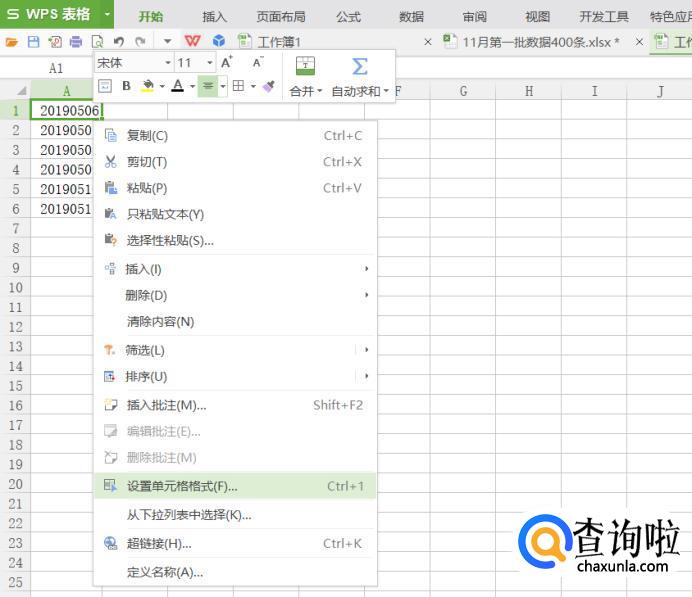Click the merge cells icon
The height and width of the screenshot is (597, 692).
click(305, 66)
